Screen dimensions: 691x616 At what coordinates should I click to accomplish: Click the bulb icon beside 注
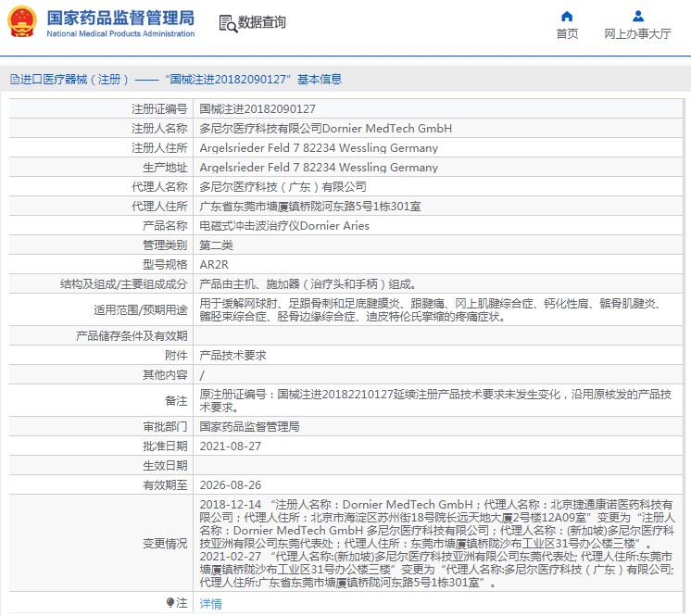coord(170,603)
